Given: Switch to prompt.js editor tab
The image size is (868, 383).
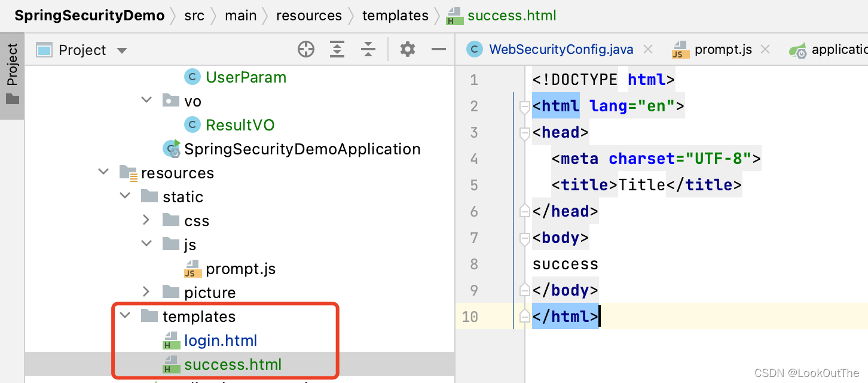Looking at the screenshot, I should click(x=712, y=50).
